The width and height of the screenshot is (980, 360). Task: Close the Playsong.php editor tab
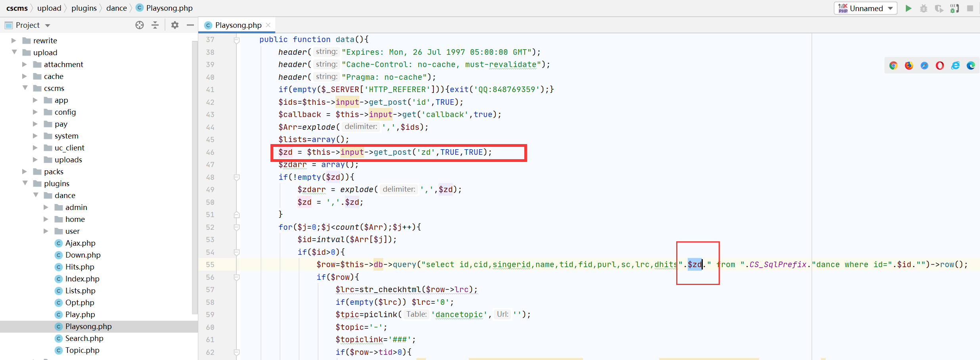click(x=268, y=25)
